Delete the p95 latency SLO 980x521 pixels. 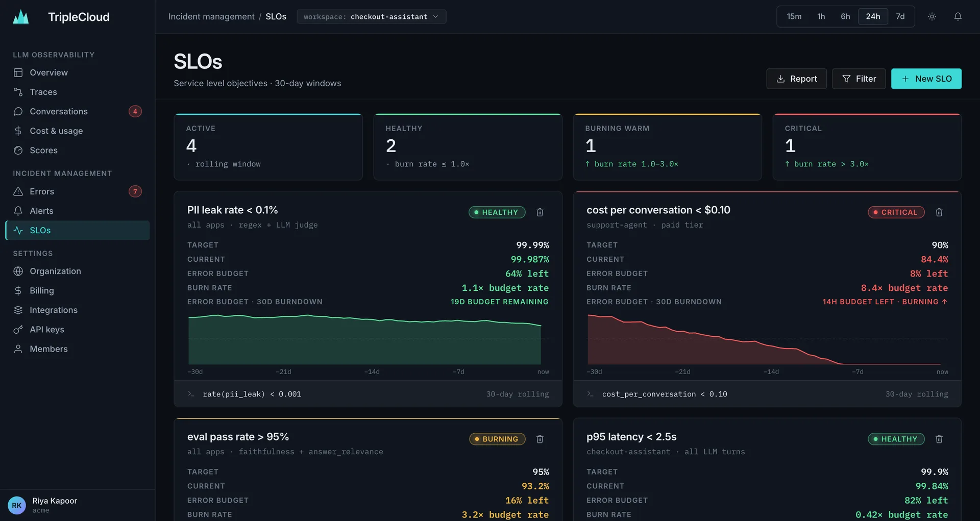tap(939, 439)
